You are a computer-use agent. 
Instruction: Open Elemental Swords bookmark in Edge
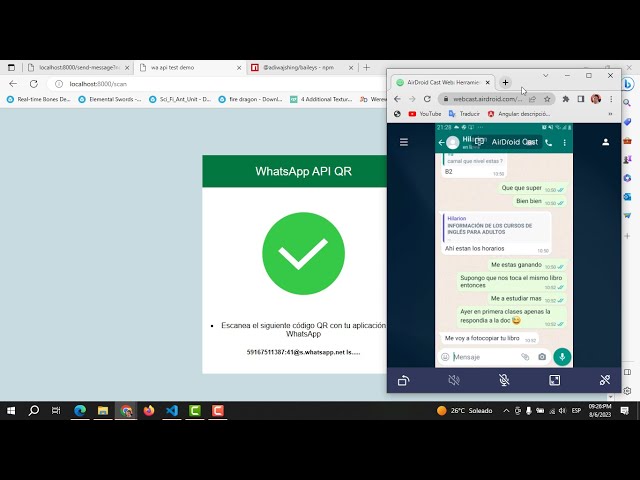click(x=110, y=99)
